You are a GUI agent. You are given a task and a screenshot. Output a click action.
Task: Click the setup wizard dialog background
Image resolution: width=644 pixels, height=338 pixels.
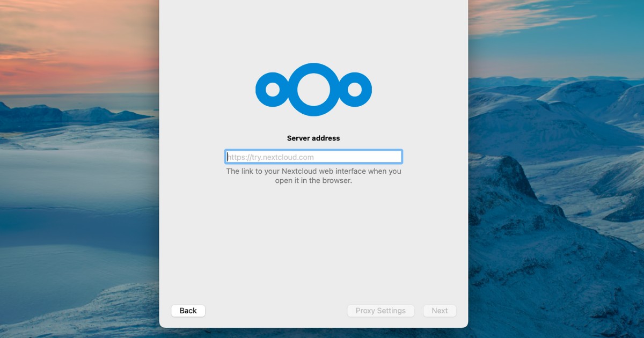[313, 241]
